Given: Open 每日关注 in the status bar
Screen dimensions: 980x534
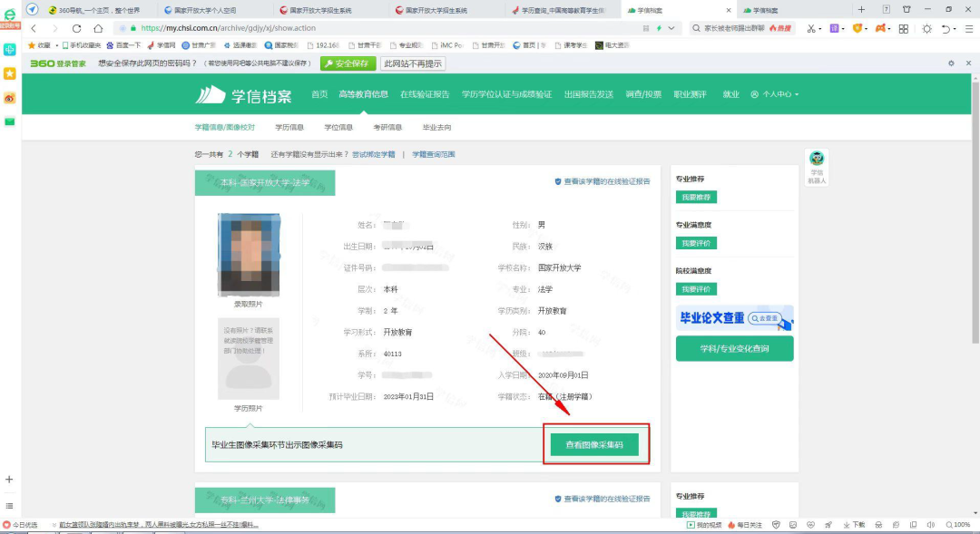Looking at the screenshot, I should [744, 525].
